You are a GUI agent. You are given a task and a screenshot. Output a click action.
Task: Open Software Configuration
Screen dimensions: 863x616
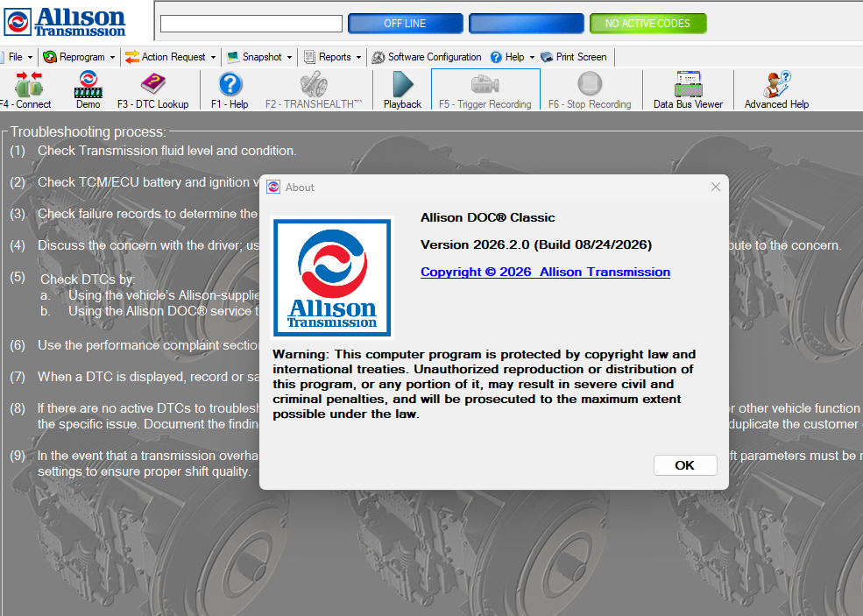coord(435,57)
